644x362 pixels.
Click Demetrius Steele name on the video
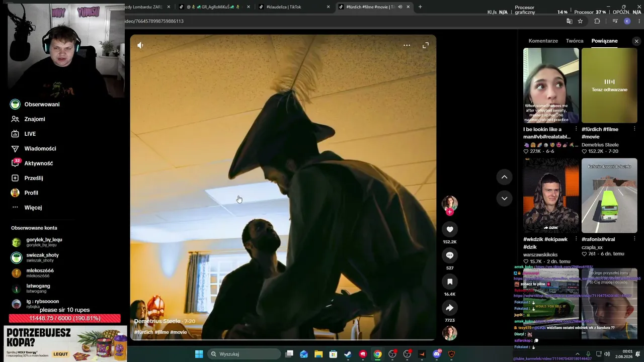click(x=157, y=321)
